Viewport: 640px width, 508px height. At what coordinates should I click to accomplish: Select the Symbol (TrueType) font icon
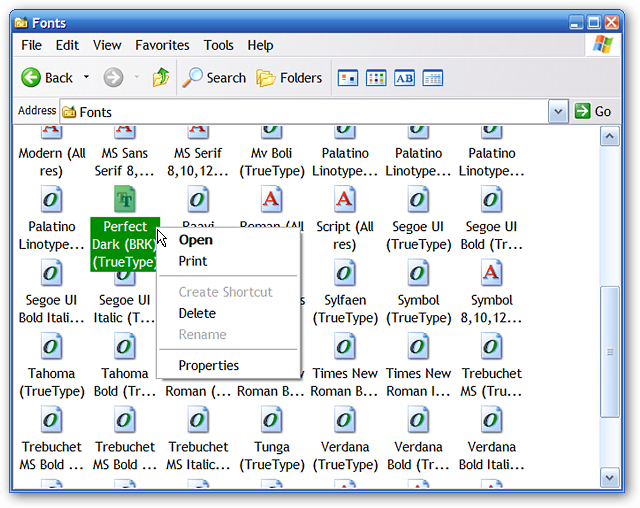click(x=418, y=273)
